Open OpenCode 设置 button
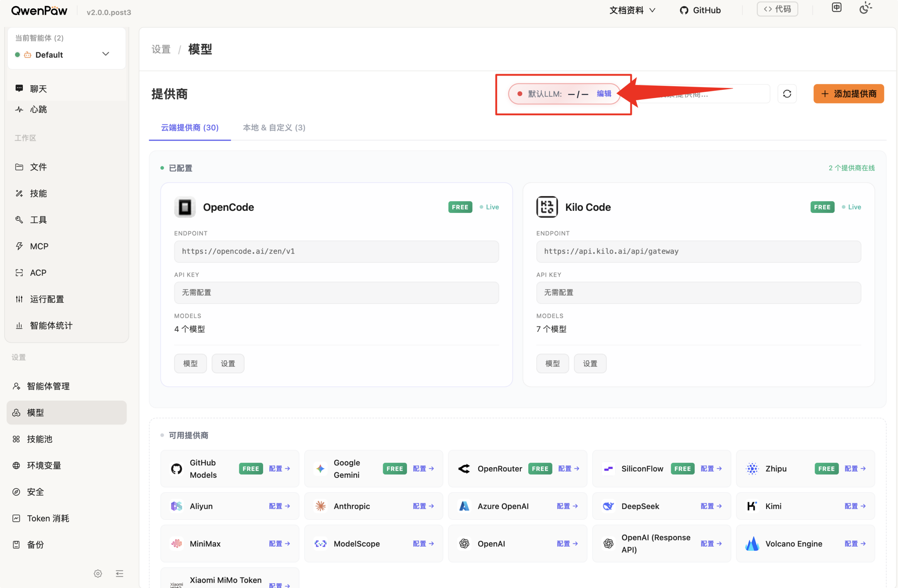 (228, 363)
